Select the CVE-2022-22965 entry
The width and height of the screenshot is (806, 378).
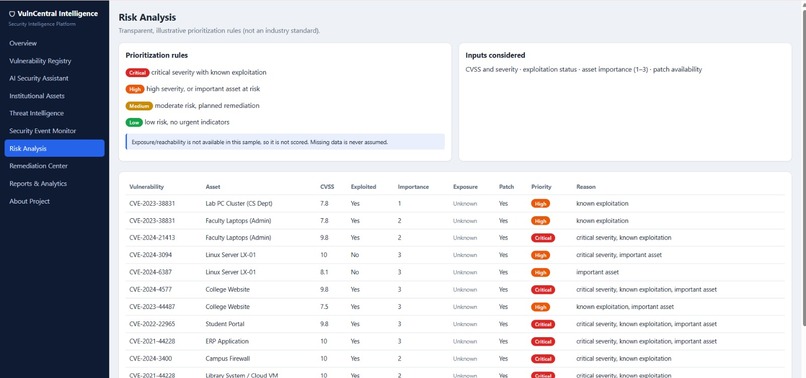152,324
